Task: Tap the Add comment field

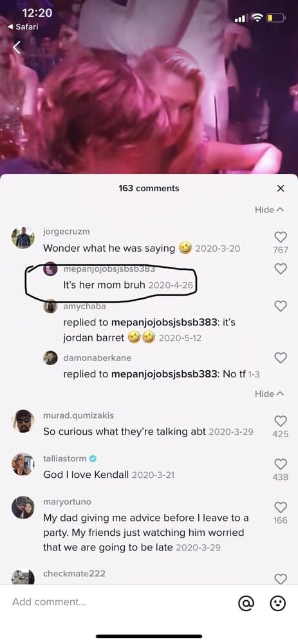Action: click(x=119, y=602)
